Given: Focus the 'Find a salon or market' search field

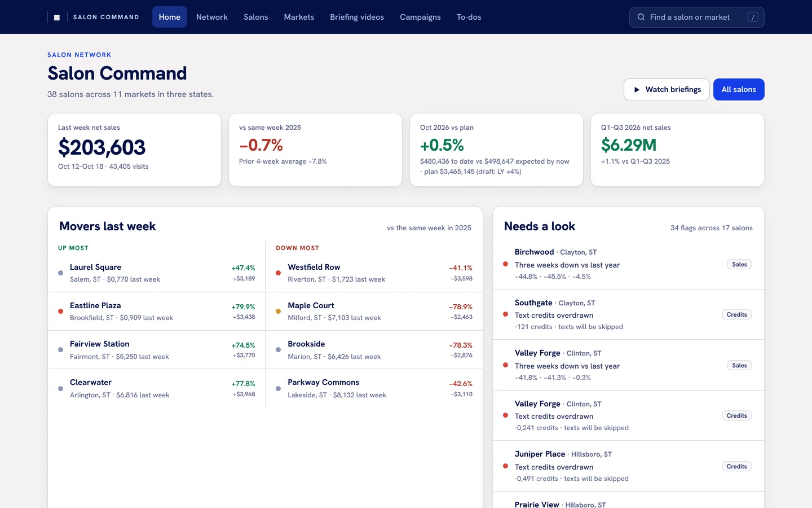Looking at the screenshot, I should tap(697, 17).
